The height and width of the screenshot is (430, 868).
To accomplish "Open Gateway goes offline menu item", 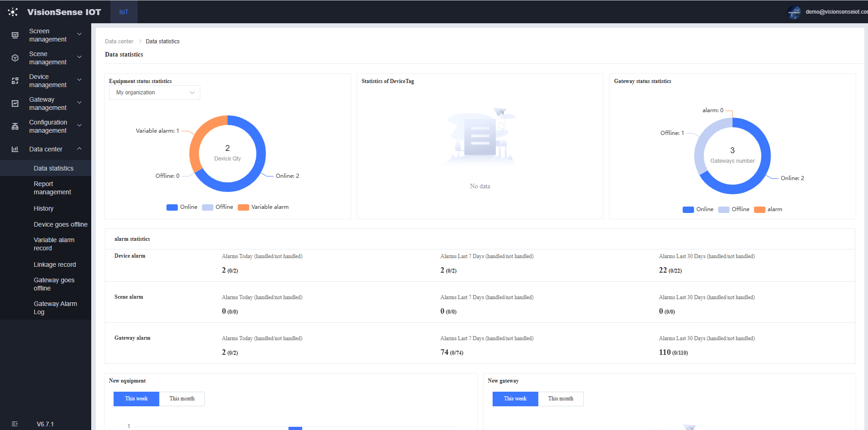I will tap(46, 284).
